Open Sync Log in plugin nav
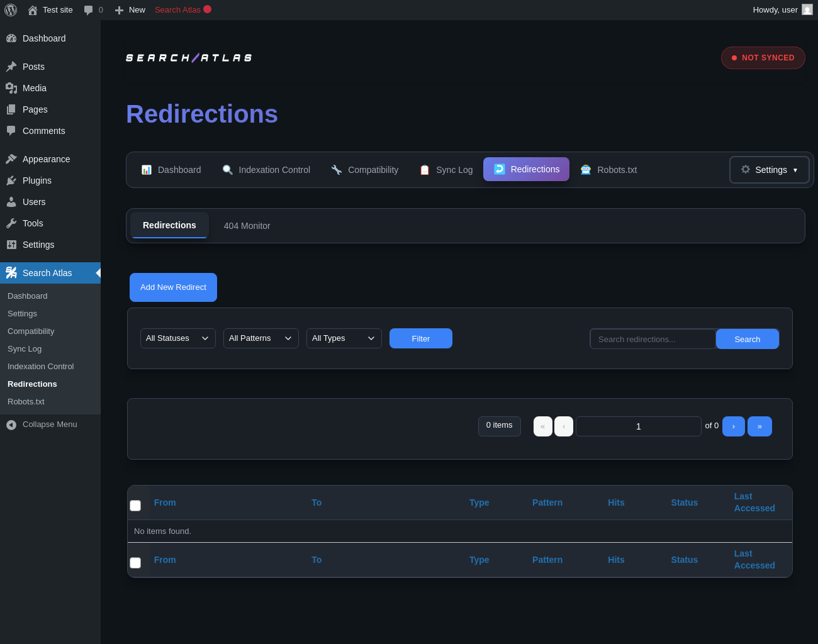The width and height of the screenshot is (818, 644). (x=446, y=170)
